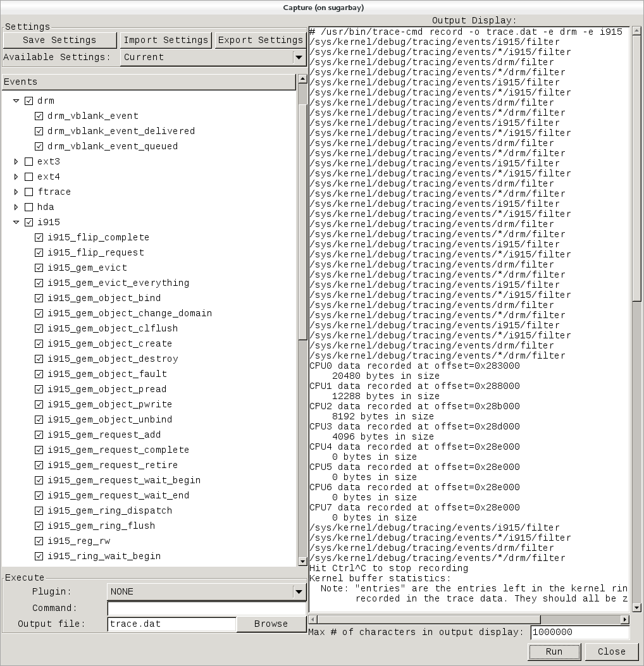Screen dimensions: 644x666
Task: Uncheck the drm_vblank_event checkbox
Action: 39,116
